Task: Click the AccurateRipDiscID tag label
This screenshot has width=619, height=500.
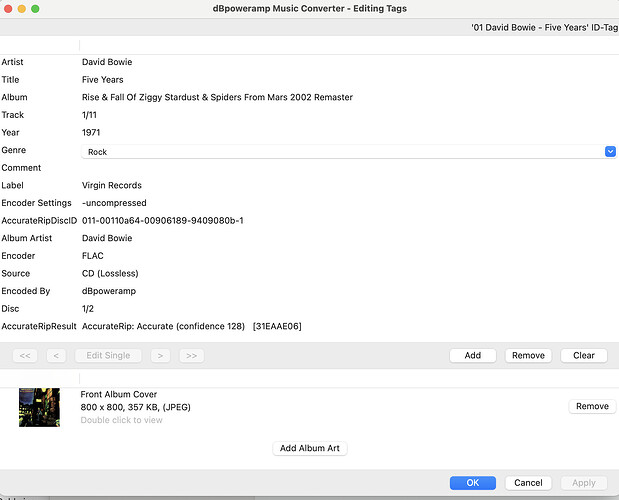Action: 39,221
